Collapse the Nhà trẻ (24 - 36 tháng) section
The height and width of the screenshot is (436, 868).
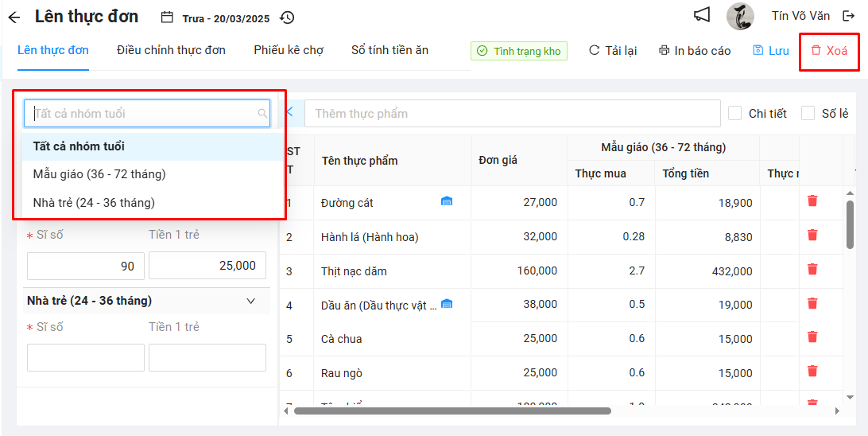pyautogui.click(x=251, y=301)
